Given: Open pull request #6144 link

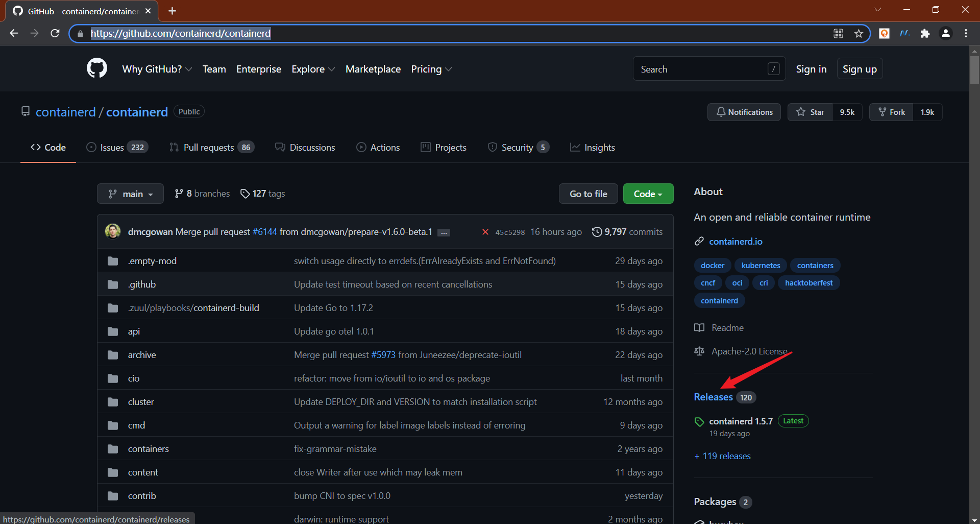Looking at the screenshot, I should click(x=264, y=232).
